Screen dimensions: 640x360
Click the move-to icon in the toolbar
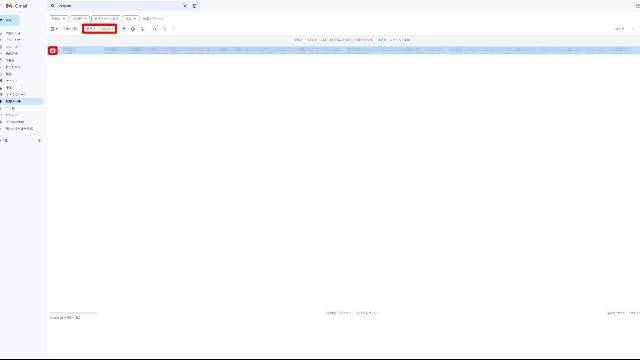155,29
